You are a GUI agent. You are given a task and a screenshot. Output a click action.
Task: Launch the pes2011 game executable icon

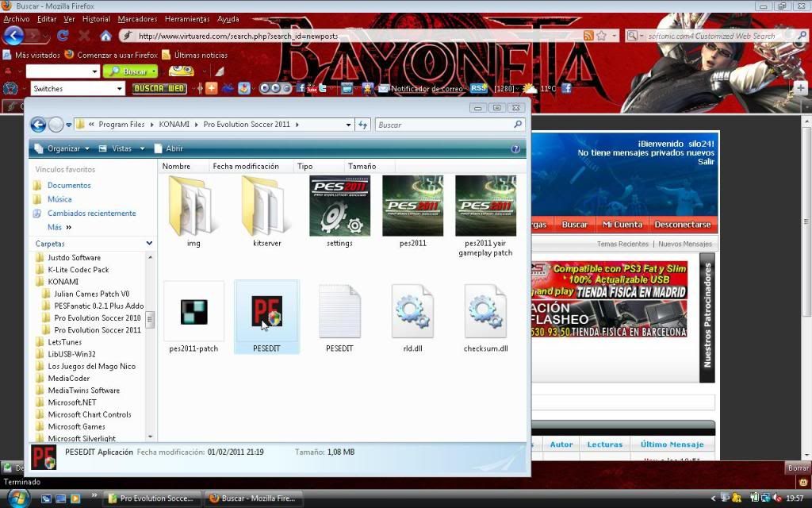click(x=412, y=206)
